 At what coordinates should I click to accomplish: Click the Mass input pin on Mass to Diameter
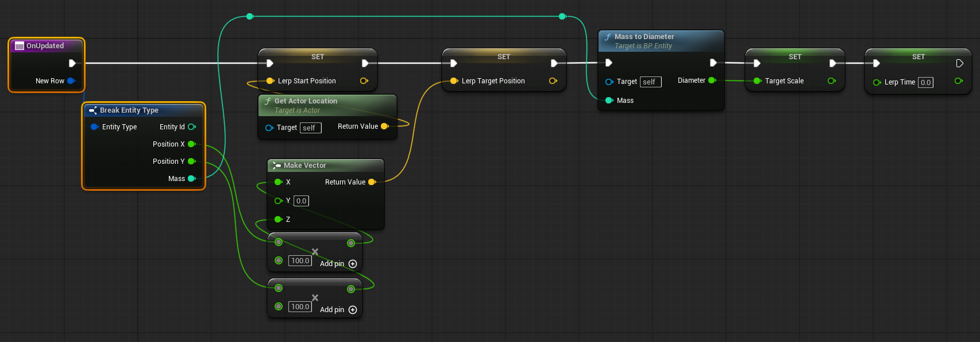tap(609, 101)
